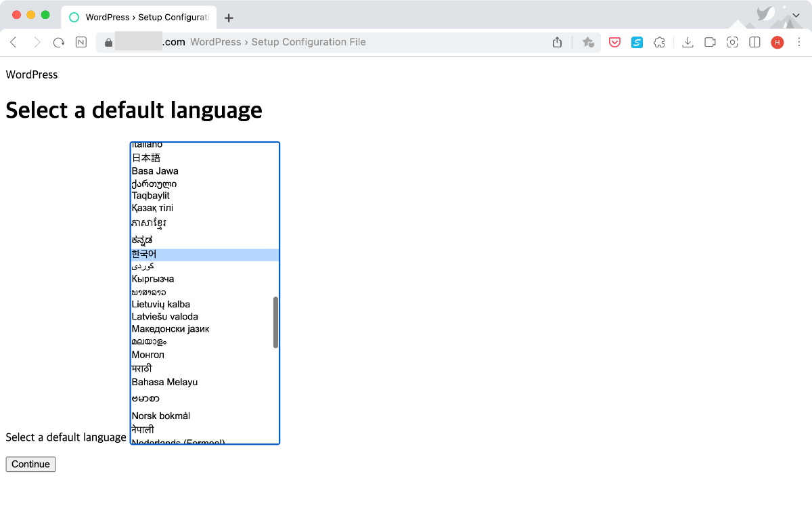Select the मराठी language option
812x524 pixels.
coord(205,368)
